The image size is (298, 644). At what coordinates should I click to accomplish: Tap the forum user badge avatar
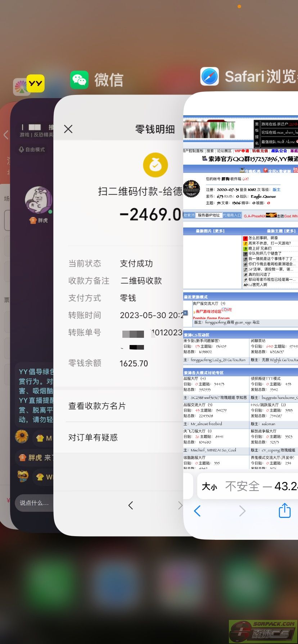[191, 189]
